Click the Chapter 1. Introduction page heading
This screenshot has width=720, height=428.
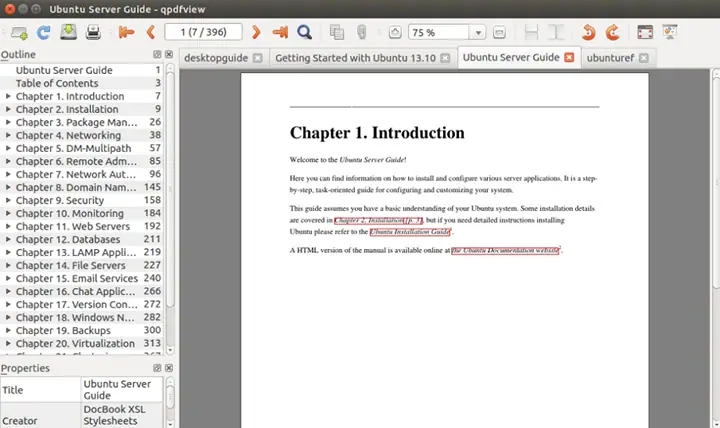pos(377,133)
